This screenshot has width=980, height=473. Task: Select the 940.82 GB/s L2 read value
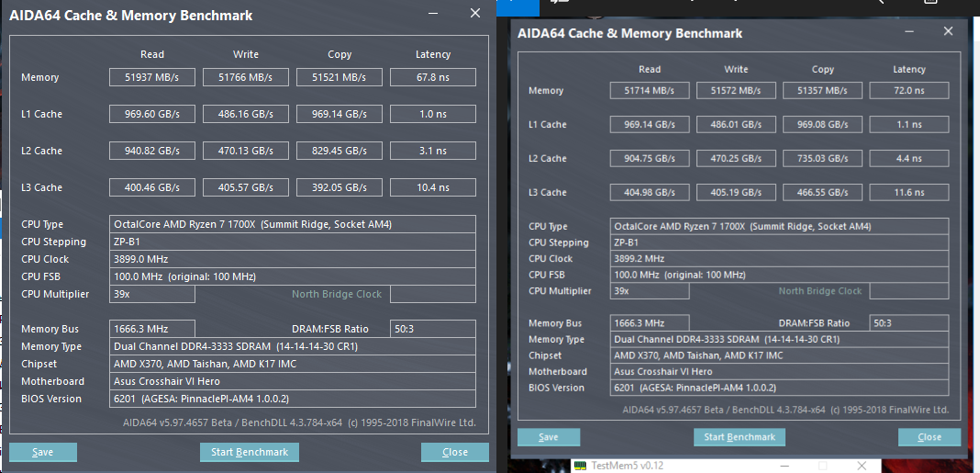152,150
